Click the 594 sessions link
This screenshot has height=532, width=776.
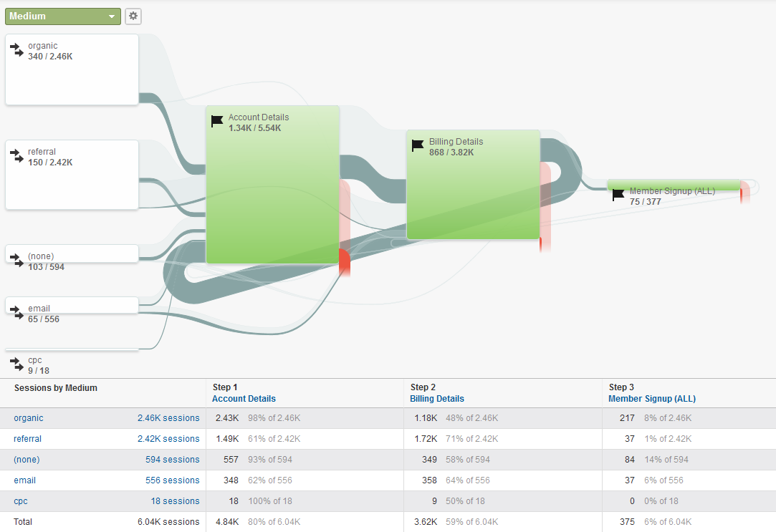click(x=173, y=460)
